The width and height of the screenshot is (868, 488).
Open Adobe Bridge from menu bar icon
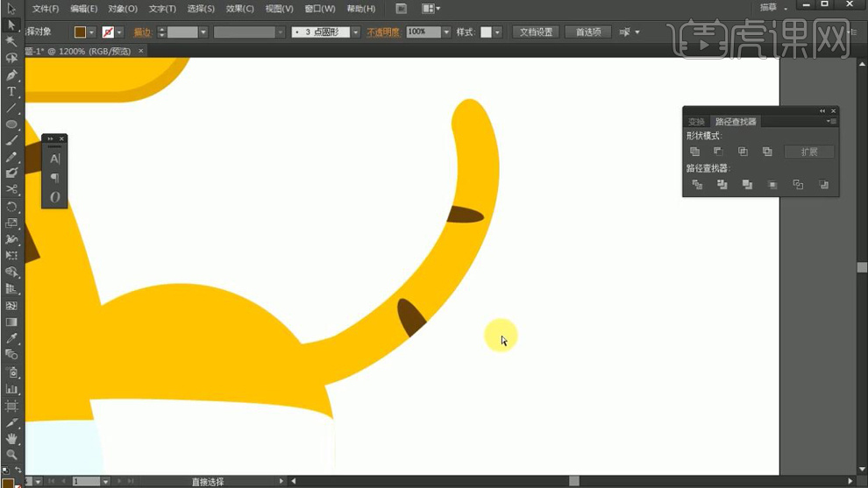[402, 8]
